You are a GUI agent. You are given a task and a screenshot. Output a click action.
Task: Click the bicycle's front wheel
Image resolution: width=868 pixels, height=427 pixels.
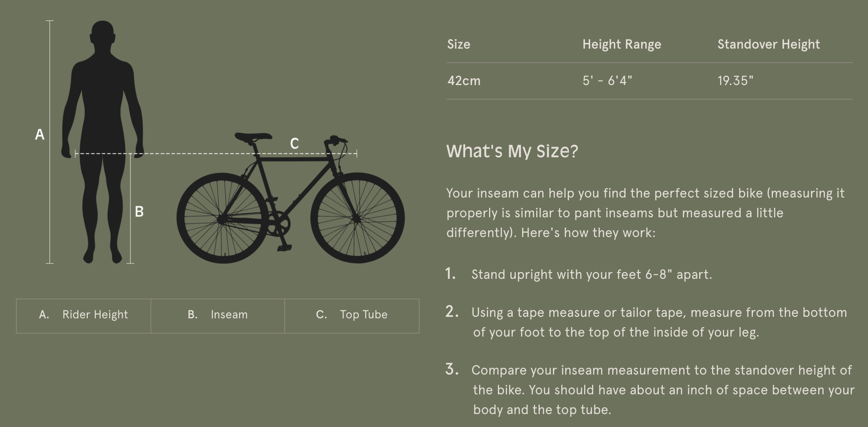(x=357, y=218)
